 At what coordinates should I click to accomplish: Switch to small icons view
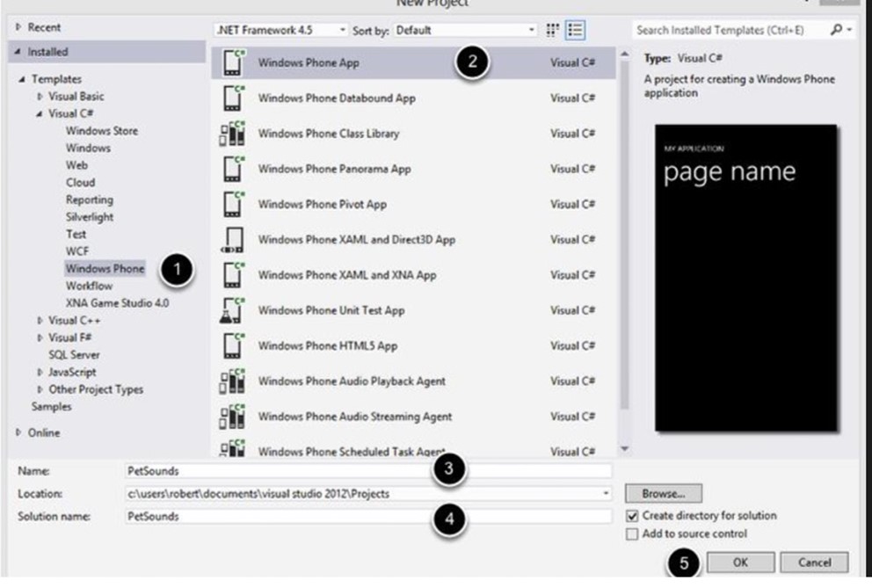553,30
